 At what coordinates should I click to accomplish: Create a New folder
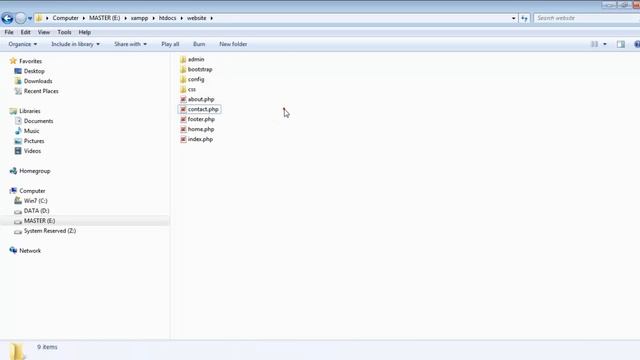coord(233,44)
